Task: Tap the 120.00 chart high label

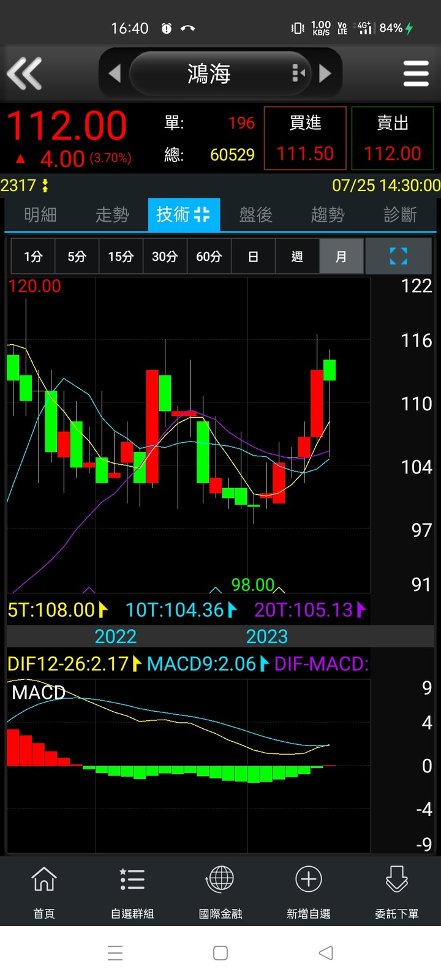Action: pos(34,286)
